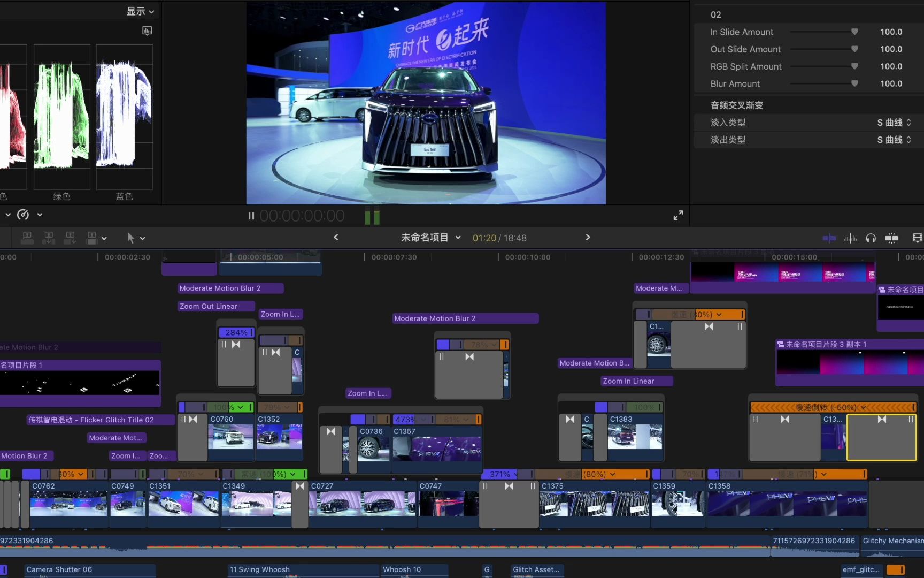Screen dimensions: 924x578
Task: Open clip appearance filmstrip options
Action: click(917, 238)
